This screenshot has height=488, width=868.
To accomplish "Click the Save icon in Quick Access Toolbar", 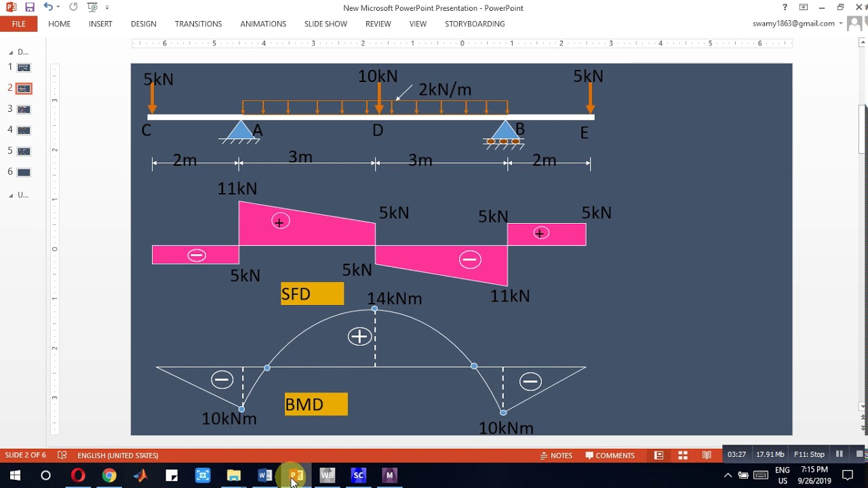I will tap(30, 7).
